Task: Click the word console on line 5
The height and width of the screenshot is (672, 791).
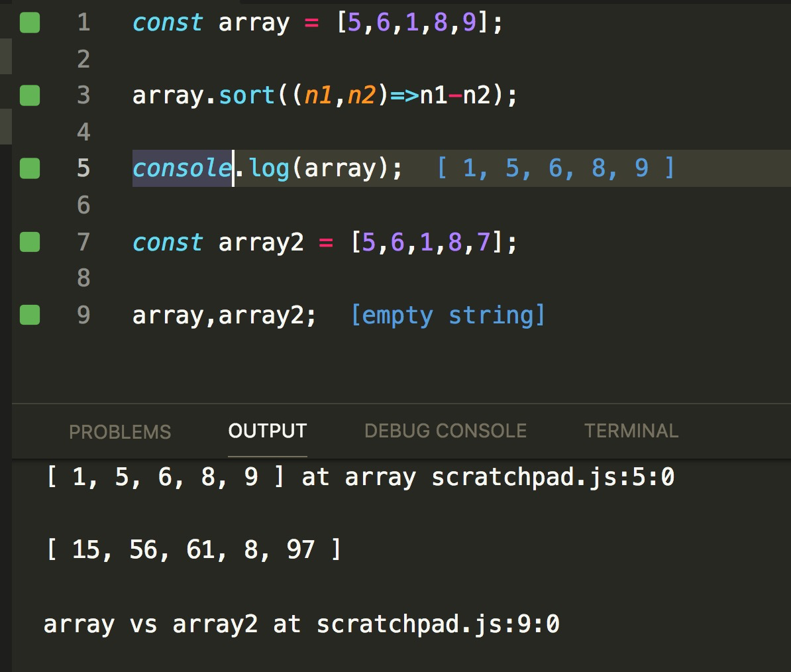Action: coord(180,168)
